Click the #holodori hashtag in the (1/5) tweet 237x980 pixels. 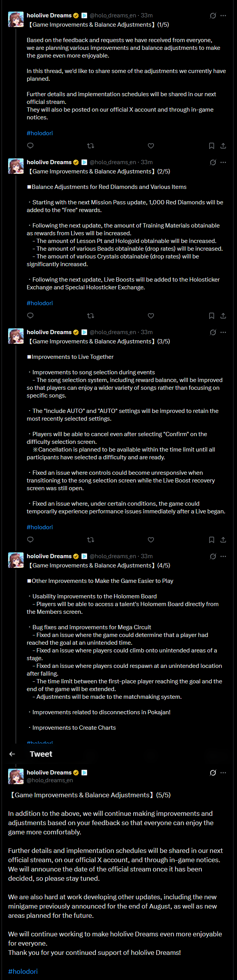(40, 133)
